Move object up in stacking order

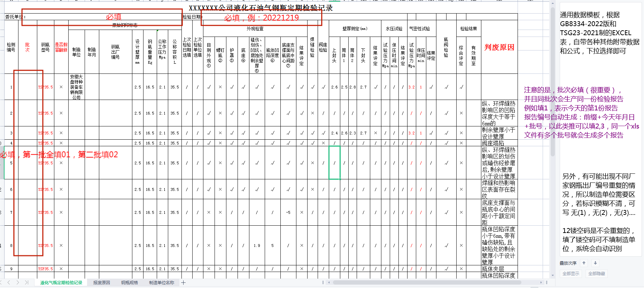(x=584, y=263)
